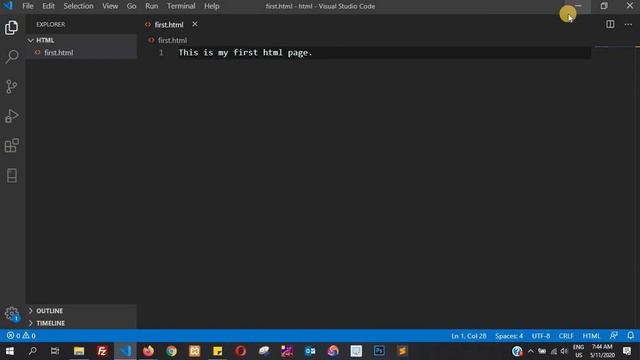This screenshot has height=360, width=640.
Task: Open Photoshop from the taskbar
Action: pyautogui.click(x=379, y=351)
